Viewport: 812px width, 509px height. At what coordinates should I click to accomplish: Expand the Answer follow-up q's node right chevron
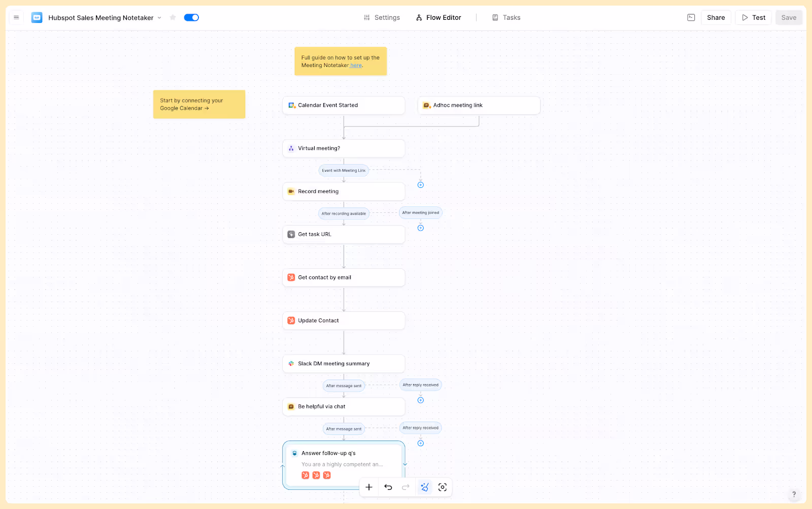click(x=405, y=464)
